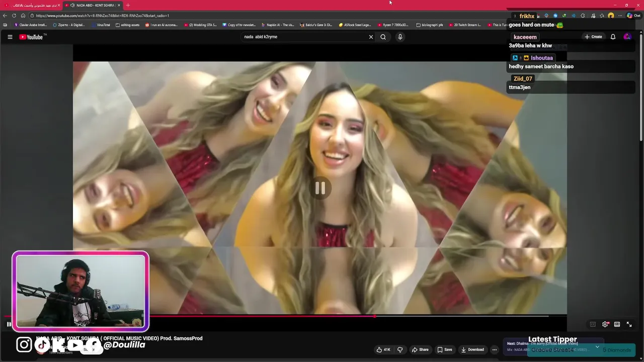644x362 pixels.
Task: Click the Create button in YouTube header
Action: (593, 37)
